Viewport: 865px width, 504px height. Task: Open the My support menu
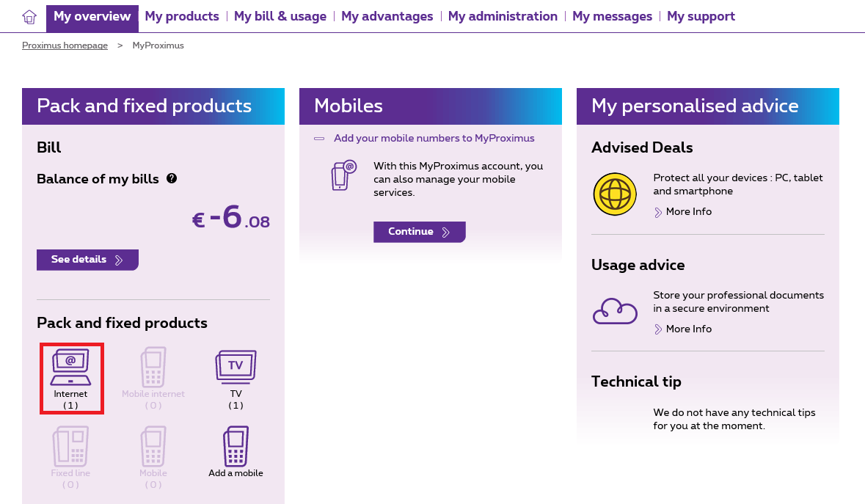tap(701, 17)
